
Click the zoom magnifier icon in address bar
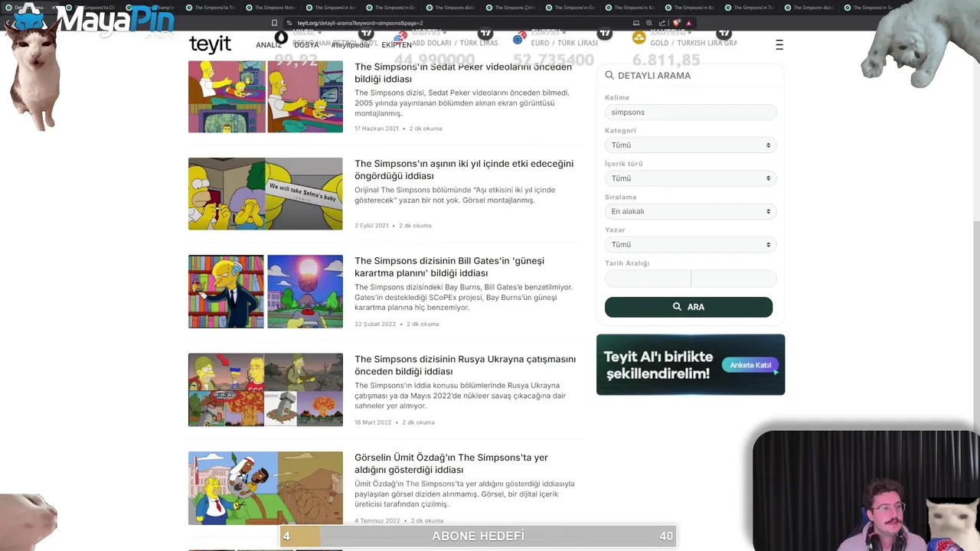click(649, 23)
